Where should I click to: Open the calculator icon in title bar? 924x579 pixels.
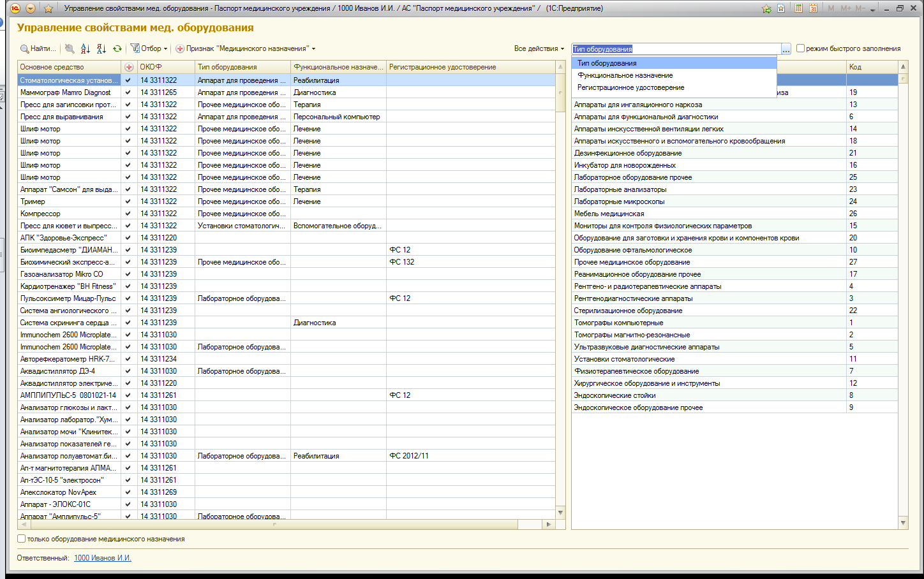coord(798,8)
